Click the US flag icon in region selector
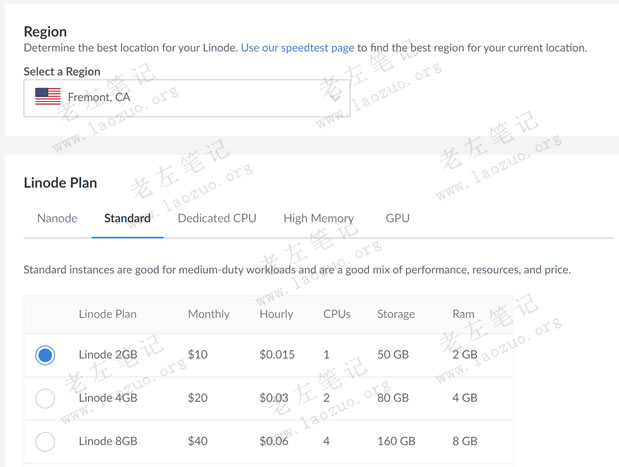 point(48,97)
